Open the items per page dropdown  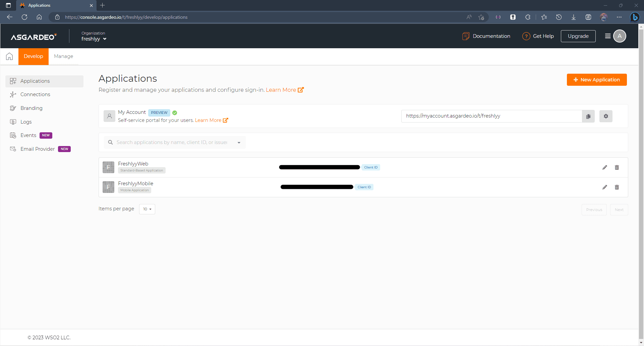click(x=147, y=209)
